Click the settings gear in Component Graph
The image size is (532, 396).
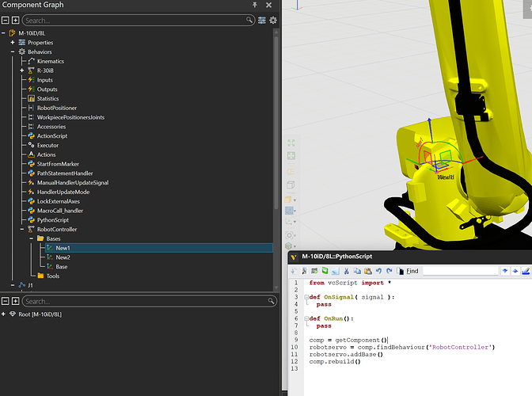tap(273, 20)
